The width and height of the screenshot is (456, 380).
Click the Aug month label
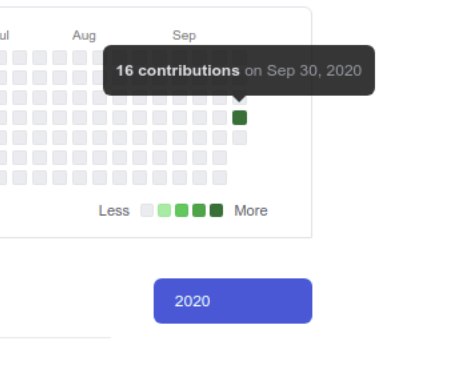[84, 35]
